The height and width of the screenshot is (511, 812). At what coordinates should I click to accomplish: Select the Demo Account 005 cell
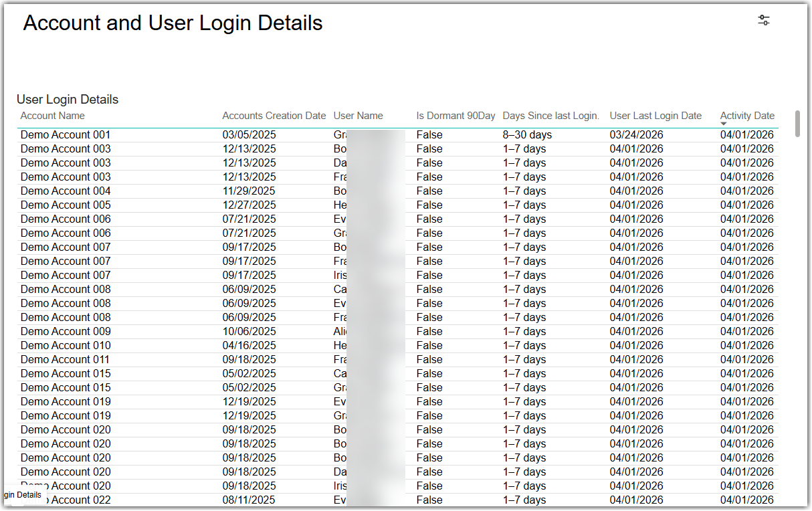[x=66, y=205]
